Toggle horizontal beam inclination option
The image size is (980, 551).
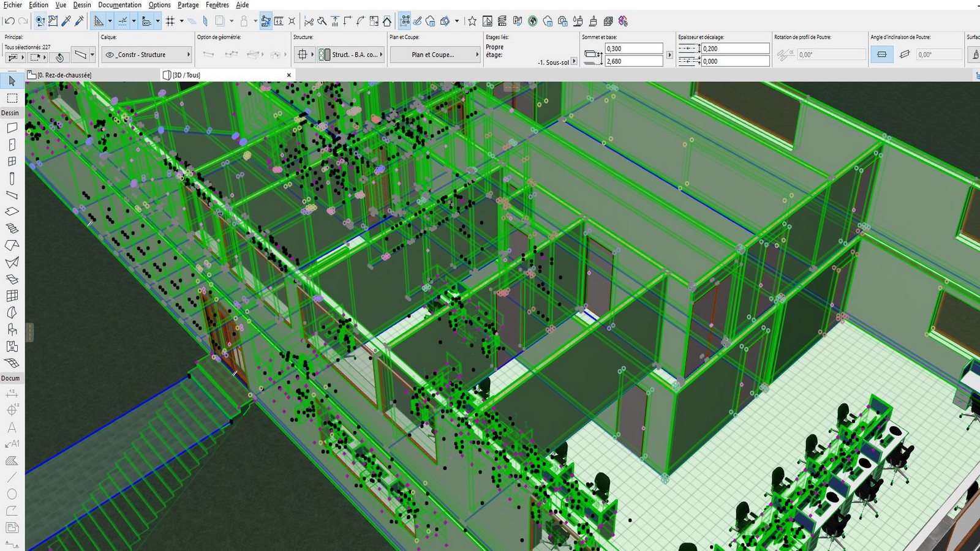pos(881,54)
